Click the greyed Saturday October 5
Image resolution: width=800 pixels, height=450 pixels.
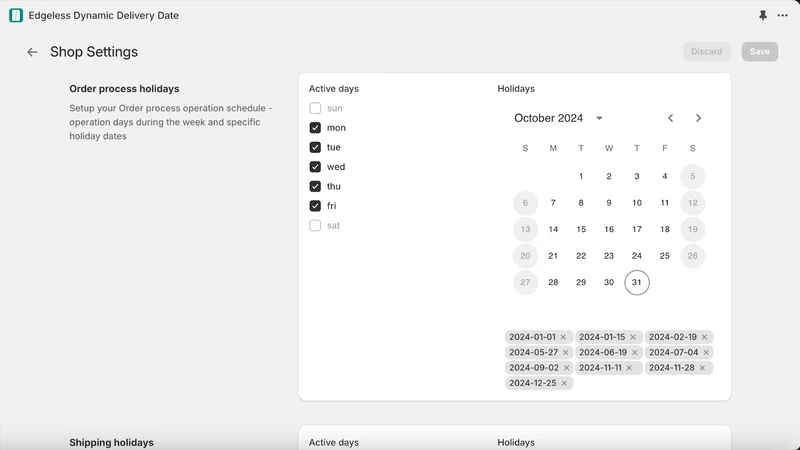[692, 176]
